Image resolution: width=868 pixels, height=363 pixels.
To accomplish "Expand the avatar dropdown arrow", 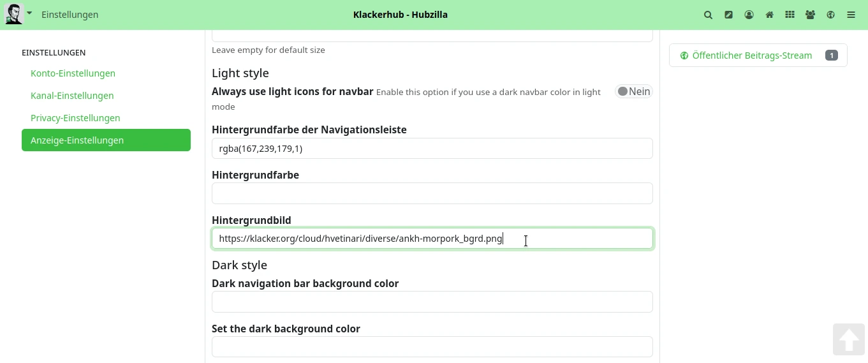I will click(29, 13).
